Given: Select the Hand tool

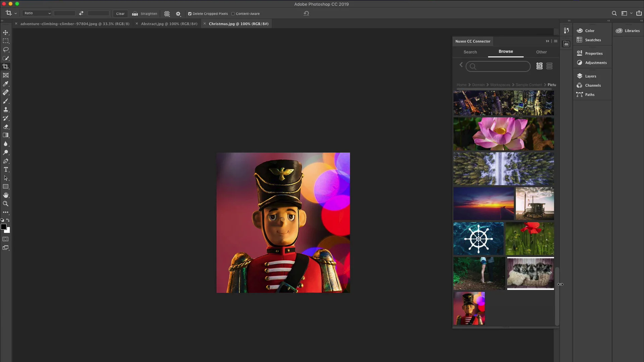Looking at the screenshot, I should tap(6, 195).
